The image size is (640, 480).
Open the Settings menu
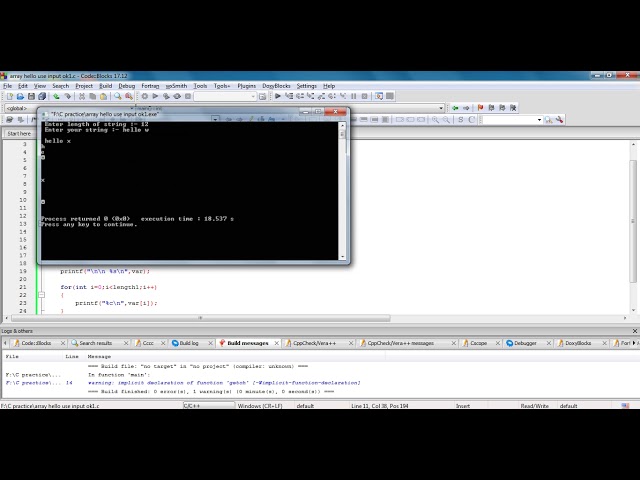point(307,86)
